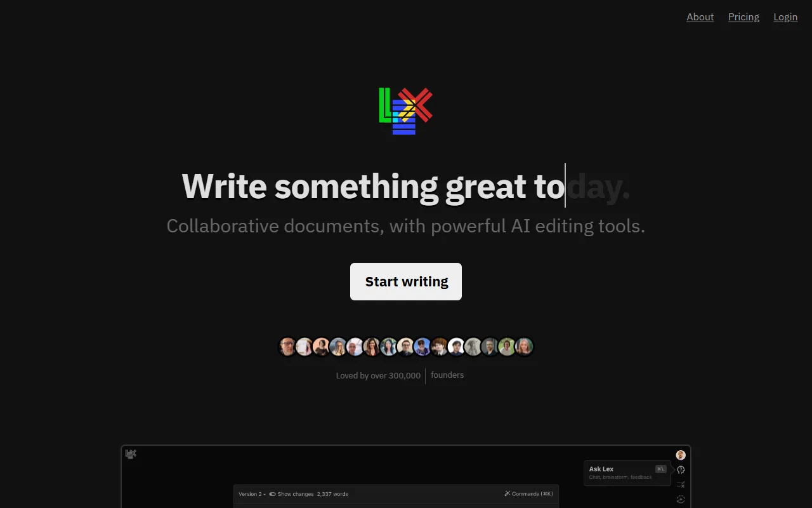812x508 pixels.
Task: Click the ⌘\ shortcut badge in Ask Lex
Action: (660, 469)
